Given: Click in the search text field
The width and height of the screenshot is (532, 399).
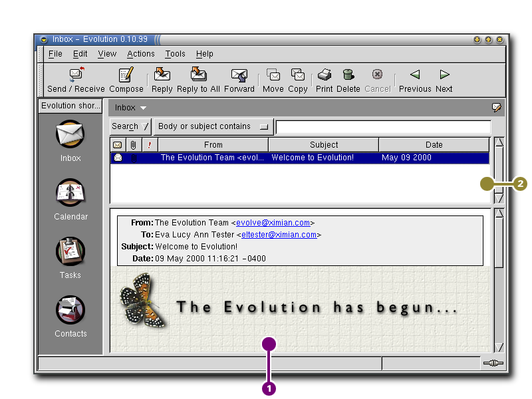Looking at the screenshot, I should tap(382, 126).
